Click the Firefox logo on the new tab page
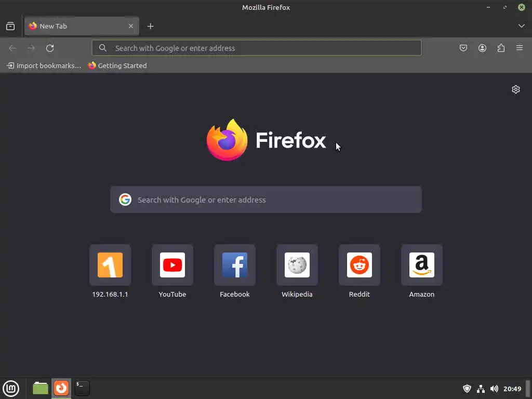 [266, 140]
